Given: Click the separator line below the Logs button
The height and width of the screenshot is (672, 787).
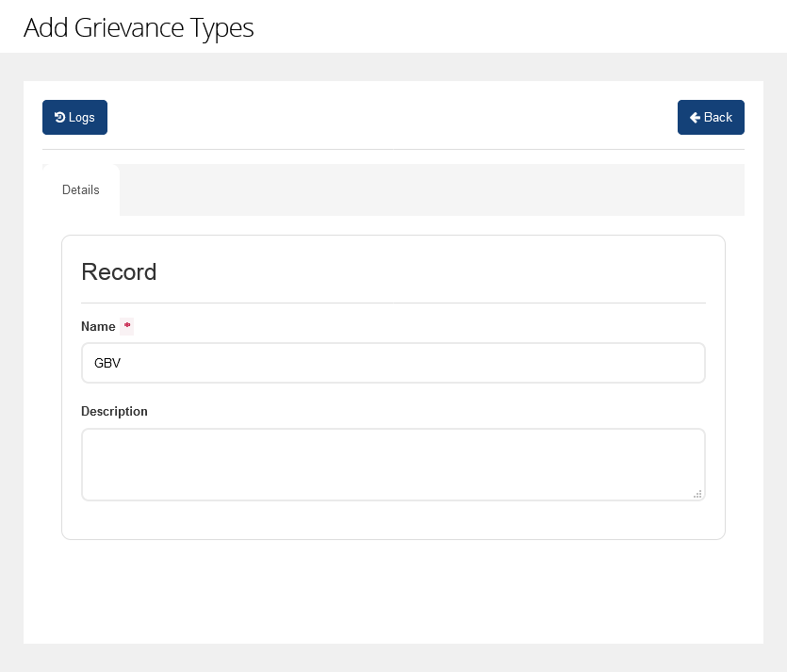Looking at the screenshot, I should click(393, 149).
